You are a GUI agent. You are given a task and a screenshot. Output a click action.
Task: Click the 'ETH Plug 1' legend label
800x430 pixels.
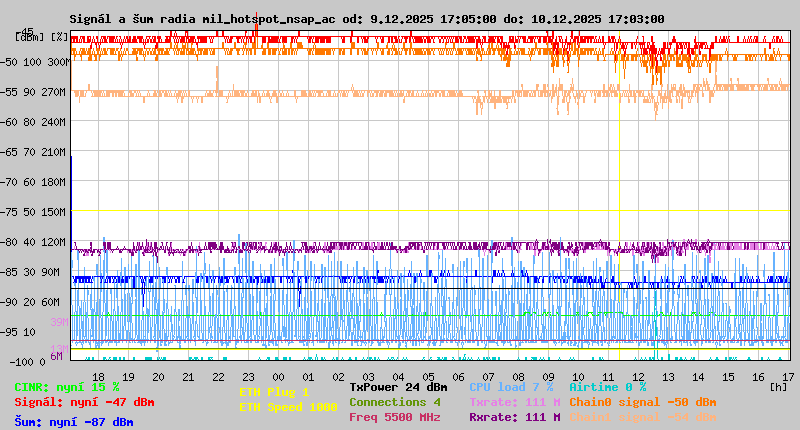point(274,392)
